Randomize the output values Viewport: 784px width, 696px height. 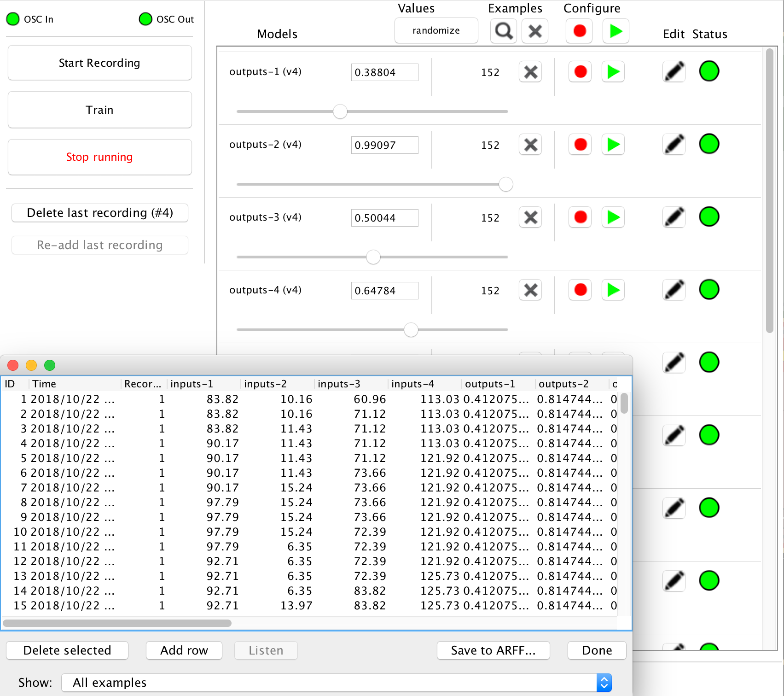pos(436,31)
